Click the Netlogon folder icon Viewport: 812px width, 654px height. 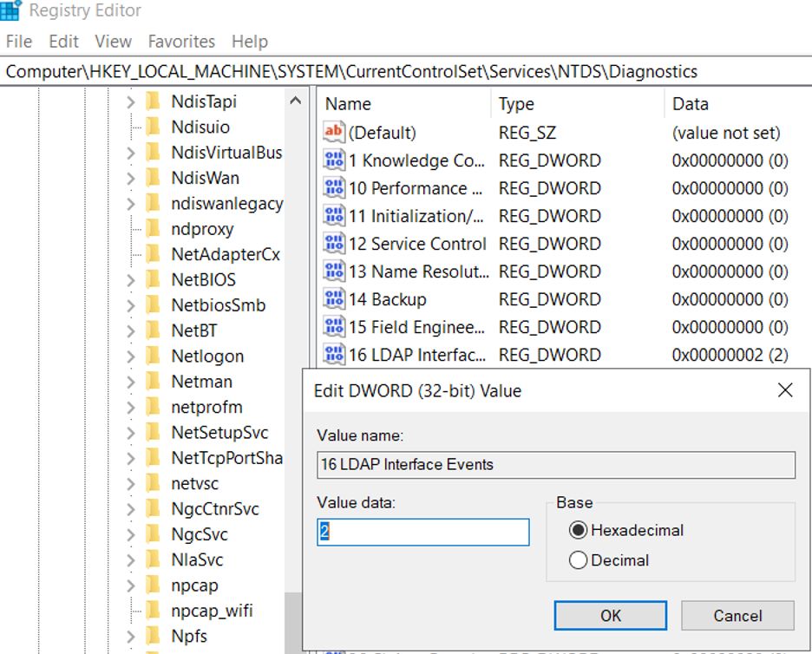(153, 356)
